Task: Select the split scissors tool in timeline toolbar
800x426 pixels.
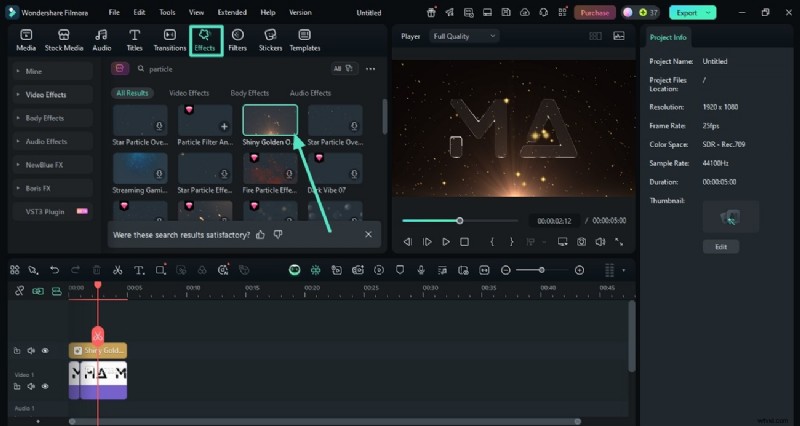Action: (117, 270)
